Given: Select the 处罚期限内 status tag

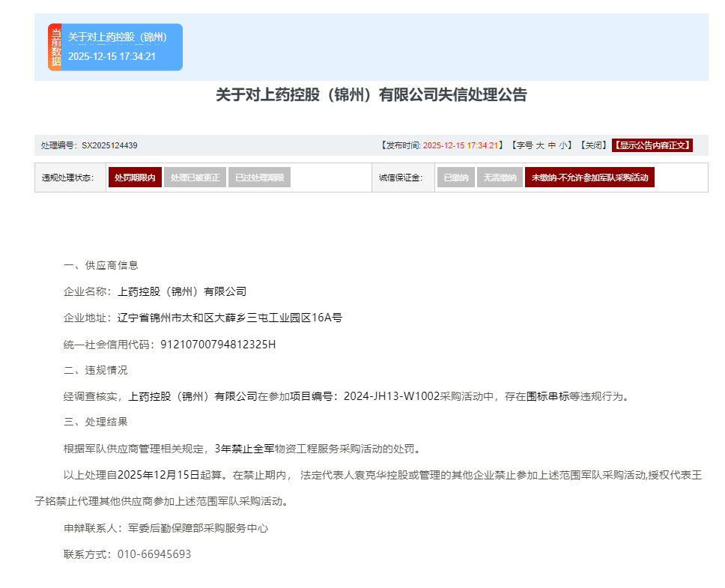Looking at the screenshot, I should 135,178.
